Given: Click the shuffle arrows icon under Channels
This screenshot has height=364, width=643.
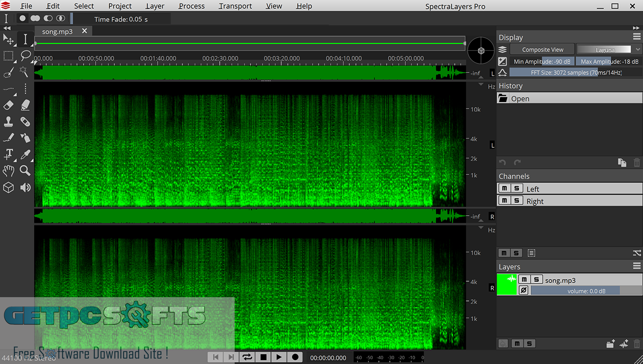Looking at the screenshot, I should pos(637,253).
